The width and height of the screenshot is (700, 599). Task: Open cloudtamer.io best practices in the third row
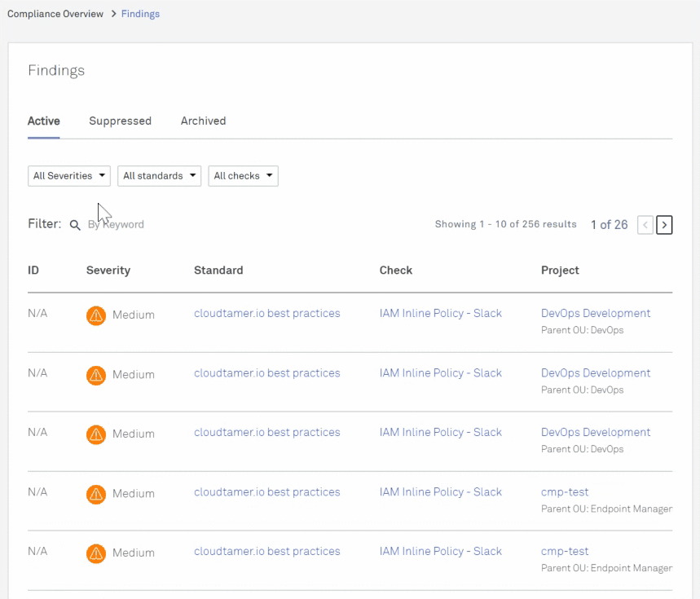(267, 433)
